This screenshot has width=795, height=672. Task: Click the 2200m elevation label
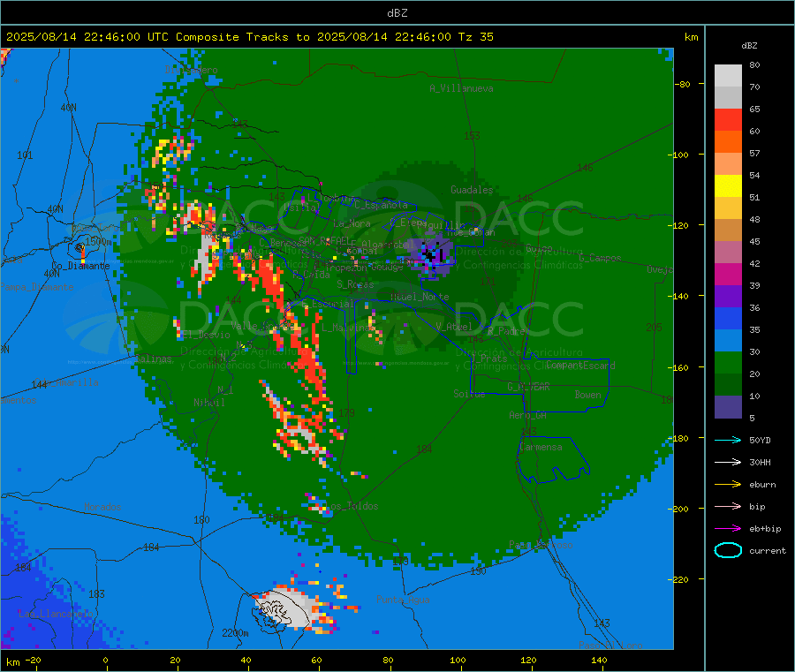(x=235, y=633)
